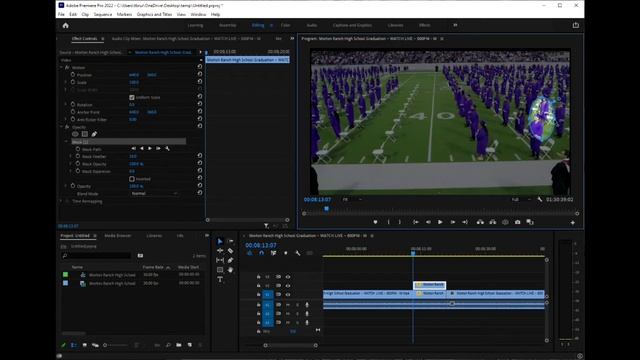The image size is (640, 360).
Task: Collapse the Mask (1) group
Action: [66, 142]
